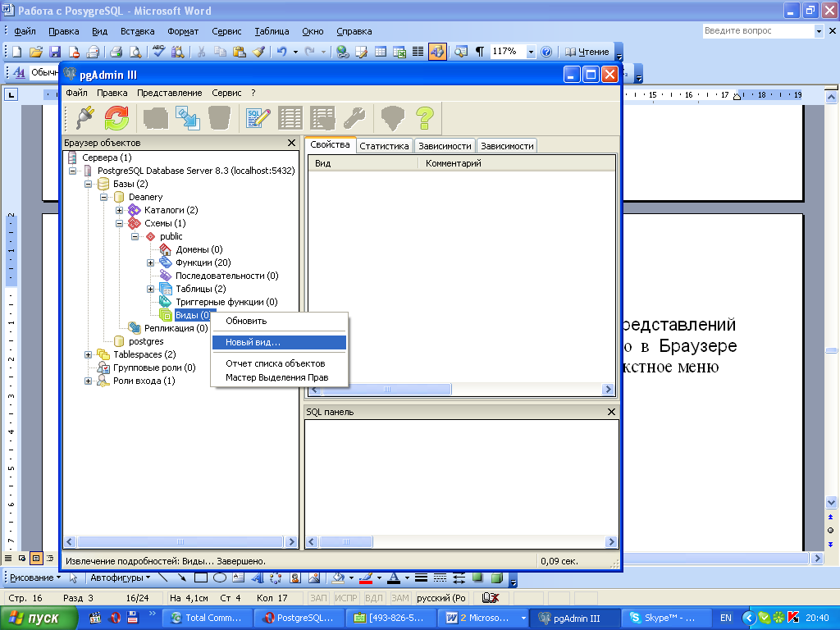The width and height of the screenshot is (840, 630).
Task: Open the Word Таблица menu
Action: pos(272,31)
